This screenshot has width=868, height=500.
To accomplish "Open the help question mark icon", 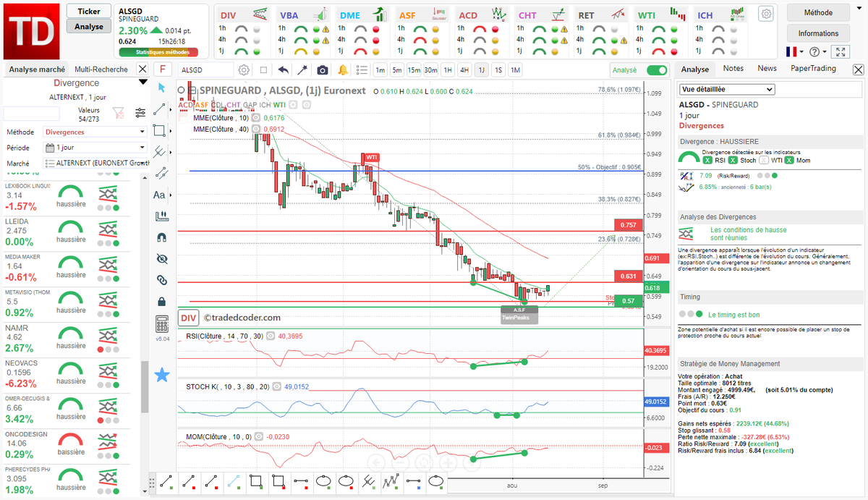I will point(814,51).
